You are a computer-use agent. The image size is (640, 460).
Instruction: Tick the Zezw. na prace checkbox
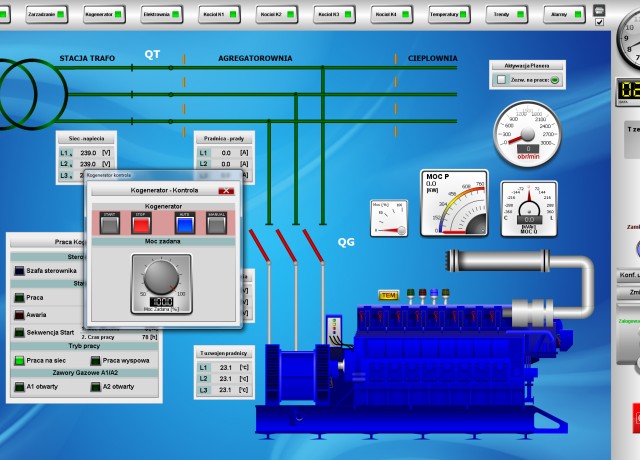point(501,80)
